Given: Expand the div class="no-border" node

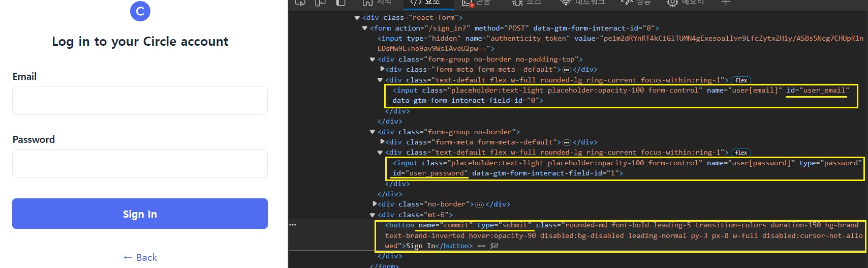Looking at the screenshot, I should point(375,204).
